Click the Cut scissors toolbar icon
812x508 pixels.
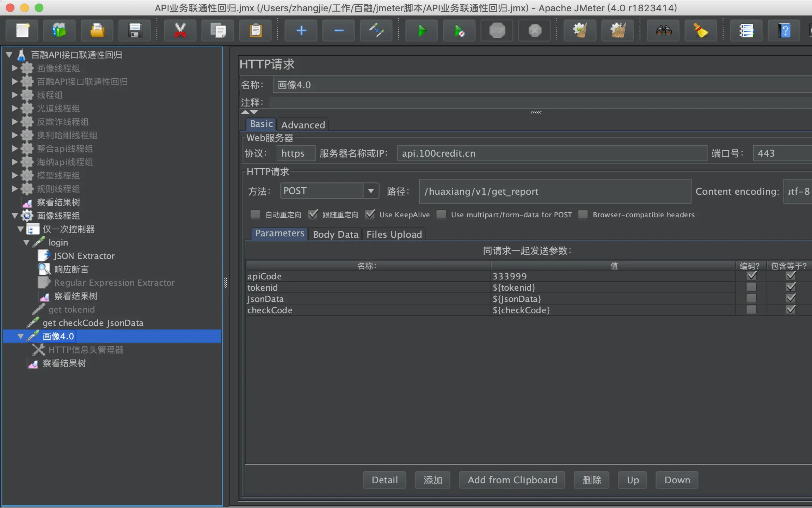tap(180, 31)
